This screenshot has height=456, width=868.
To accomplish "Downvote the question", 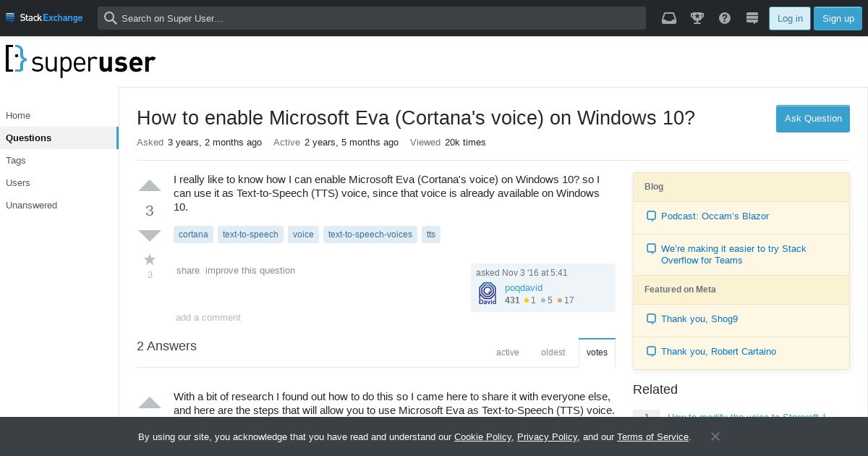I will 150,235.
